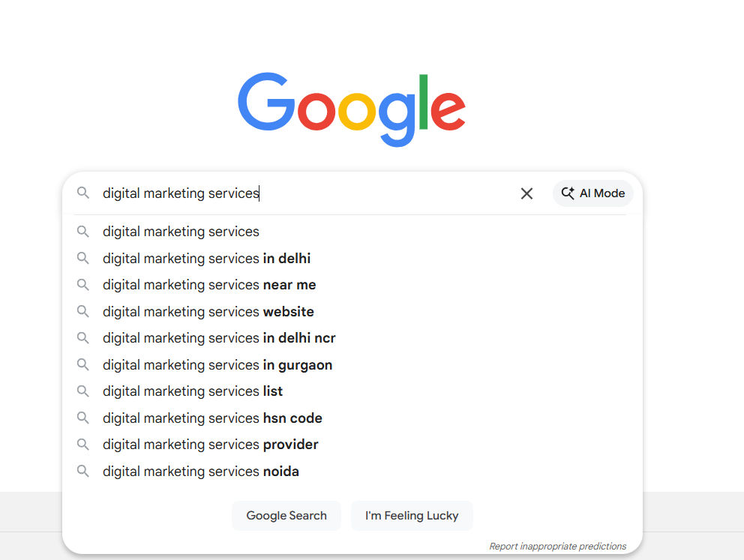Screen dimensions: 744x560
Task: Click the Google logo
Action: 352,108
